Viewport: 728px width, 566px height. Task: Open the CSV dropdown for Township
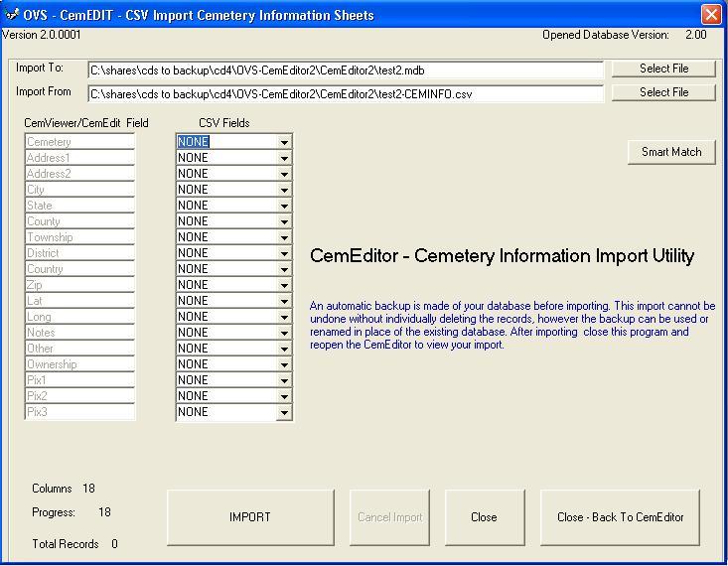(284, 237)
